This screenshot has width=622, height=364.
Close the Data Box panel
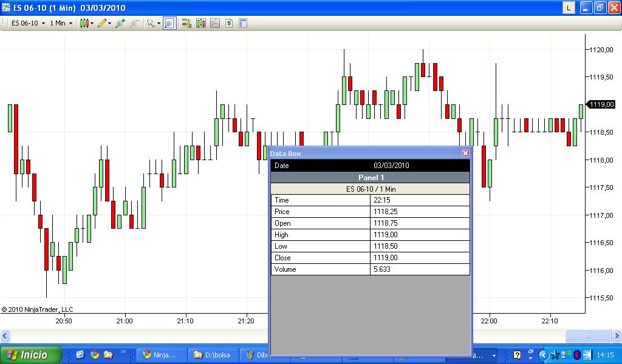pyautogui.click(x=465, y=153)
